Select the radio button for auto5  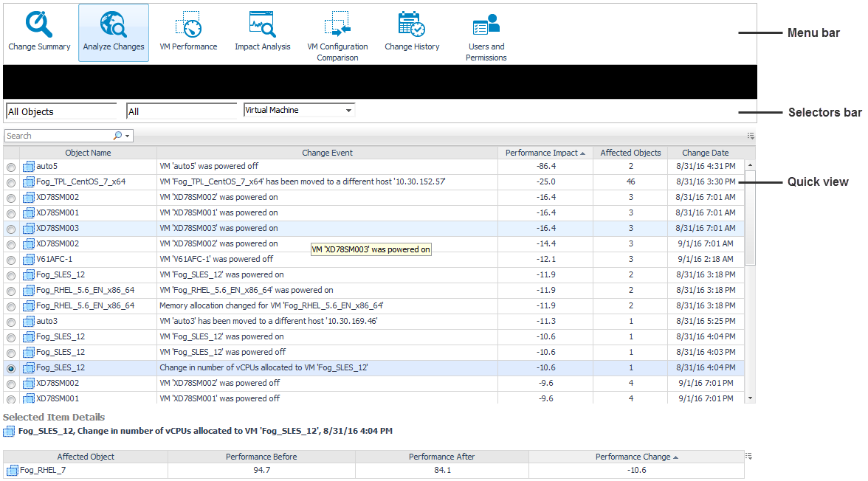tap(10, 167)
